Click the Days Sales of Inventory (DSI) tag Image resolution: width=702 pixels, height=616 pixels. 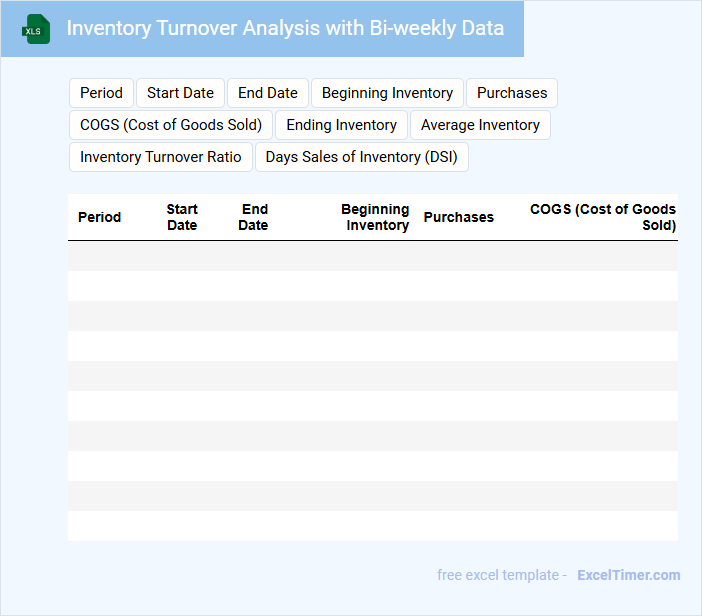361,157
